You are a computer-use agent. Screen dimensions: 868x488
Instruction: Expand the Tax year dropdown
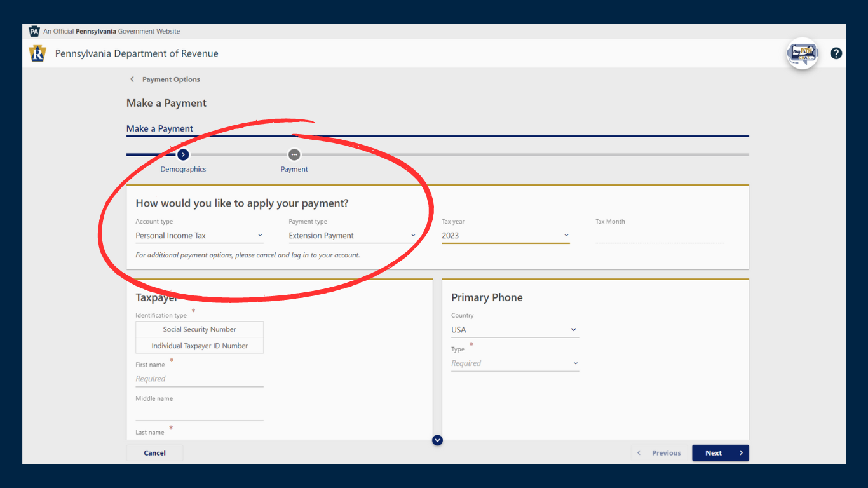click(505, 236)
